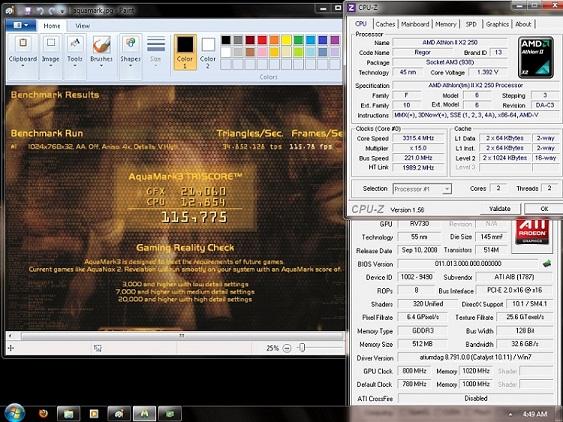Image resolution: width=563 pixels, height=422 pixels.
Task: Open the Paint application menu button
Action: coord(20,25)
